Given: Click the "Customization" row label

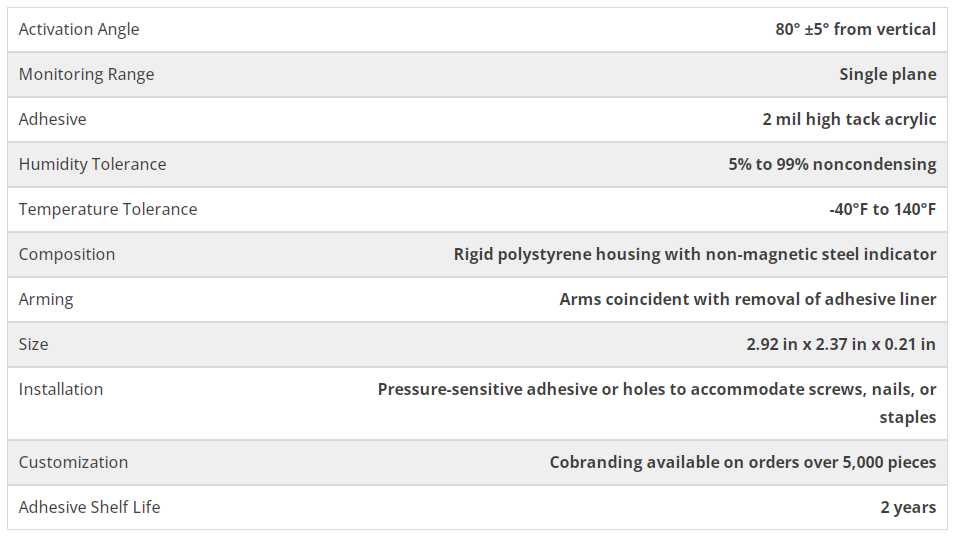Looking at the screenshot, I should click(x=73, y=462).
